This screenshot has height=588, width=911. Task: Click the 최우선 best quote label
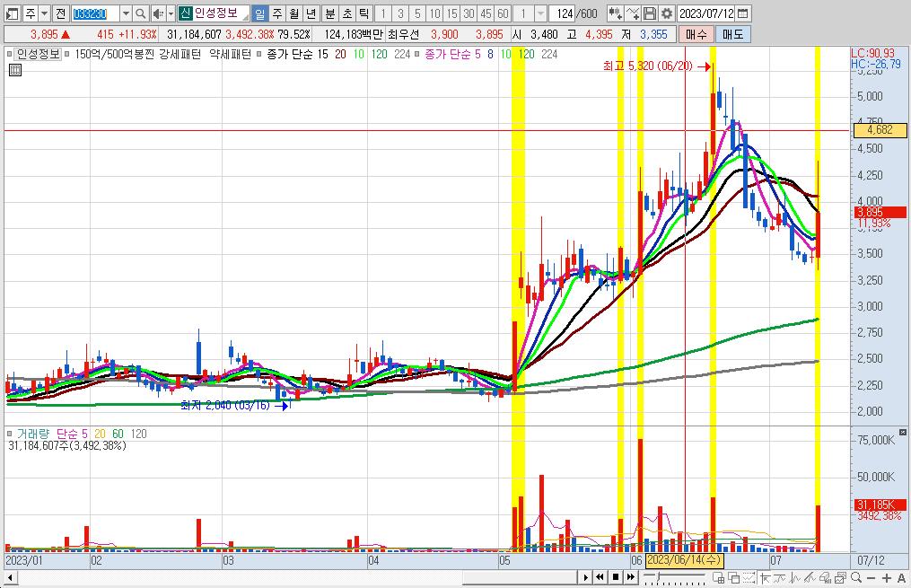(403, 34)
